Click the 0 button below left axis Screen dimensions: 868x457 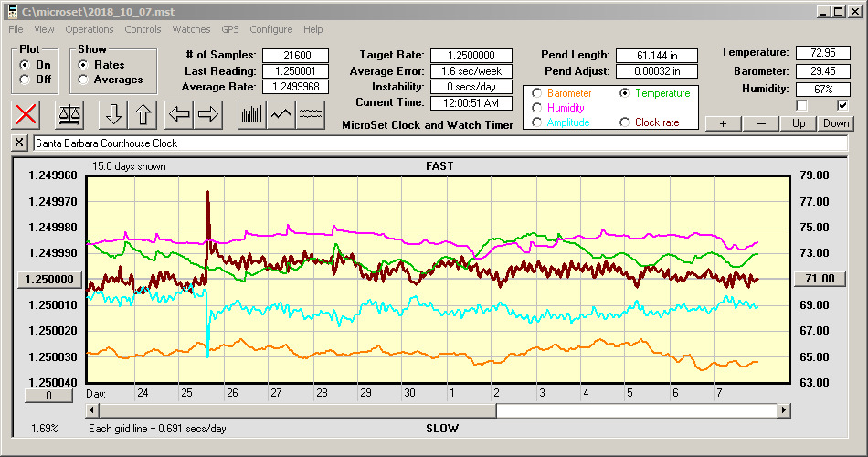click(x=48, y=396)
